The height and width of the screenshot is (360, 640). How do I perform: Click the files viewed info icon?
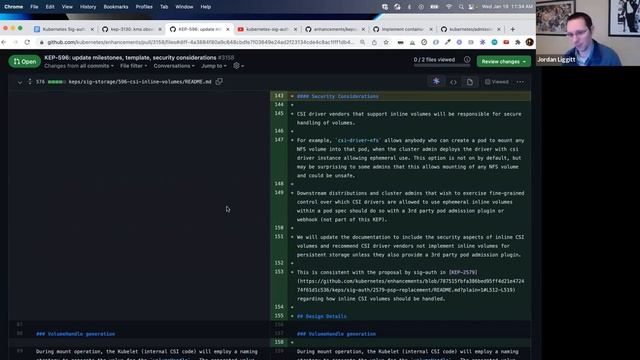[x=467, y=60]
